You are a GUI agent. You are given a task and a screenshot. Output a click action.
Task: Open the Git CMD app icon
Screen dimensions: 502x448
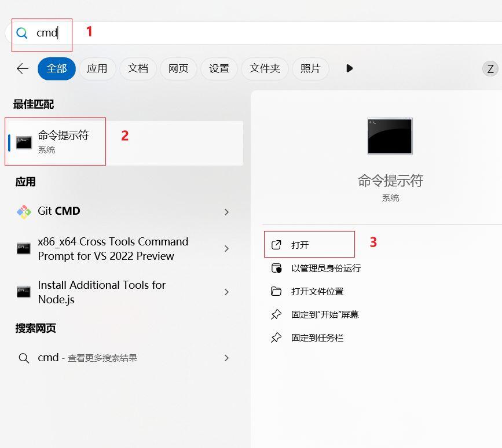click(24, 212)
